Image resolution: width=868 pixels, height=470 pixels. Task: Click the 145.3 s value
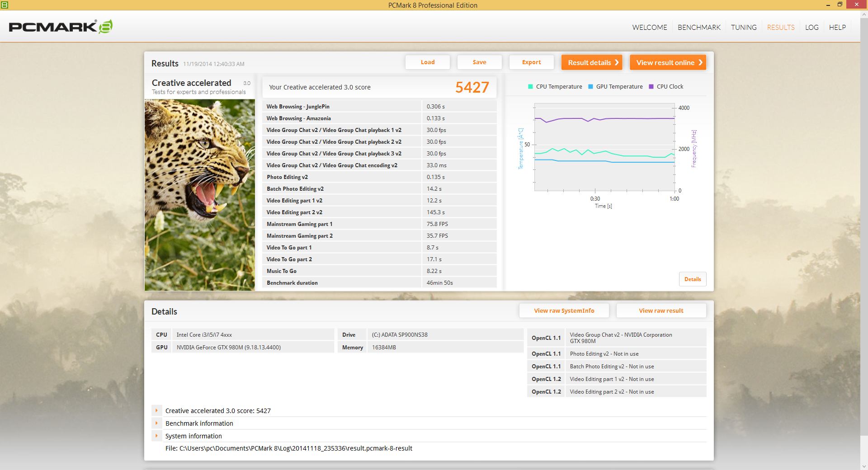click(435, 212)
